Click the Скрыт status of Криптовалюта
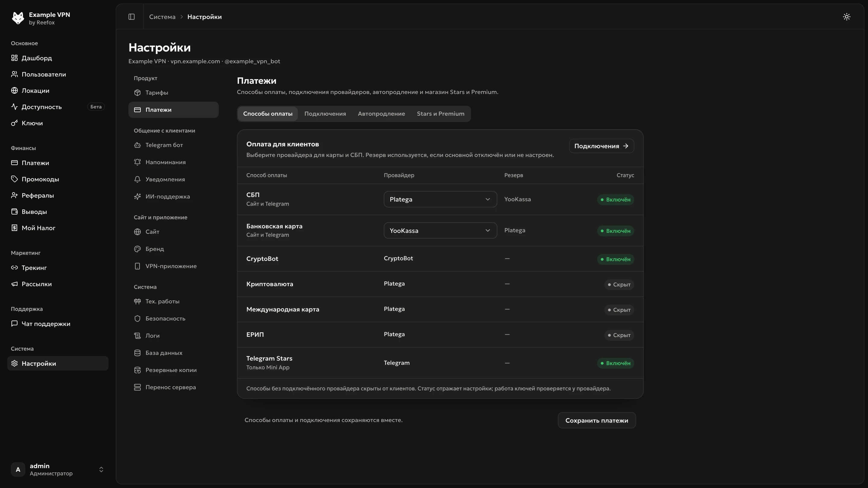The width and height of the screenshot is (868, 488). pos(619,285)
